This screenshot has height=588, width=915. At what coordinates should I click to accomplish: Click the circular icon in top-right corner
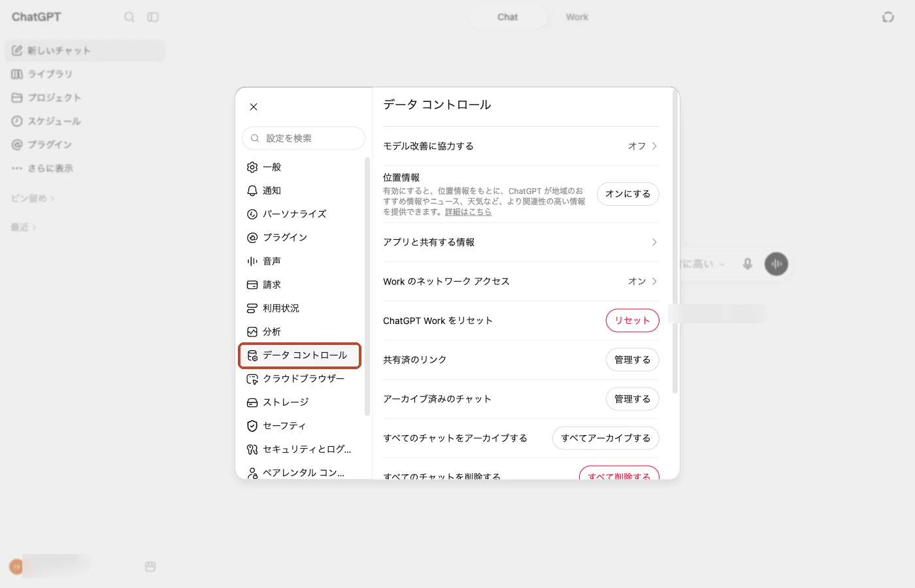tap(888, 17)
